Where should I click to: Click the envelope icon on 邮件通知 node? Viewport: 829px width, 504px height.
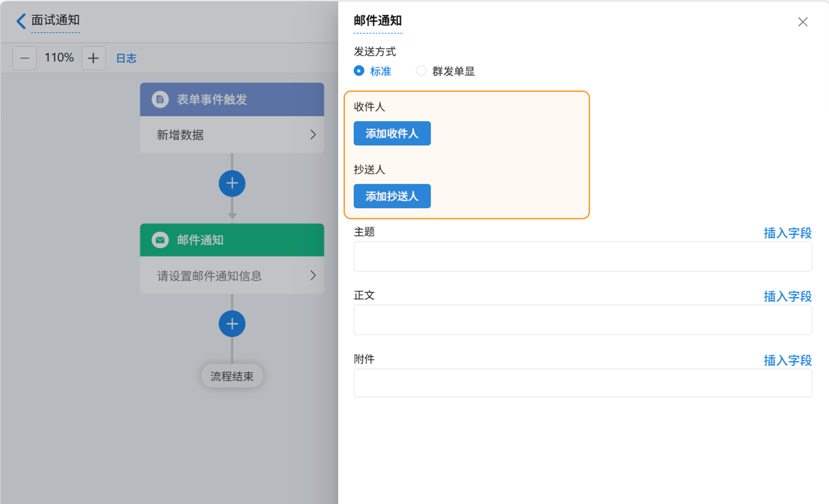point(160,240)
